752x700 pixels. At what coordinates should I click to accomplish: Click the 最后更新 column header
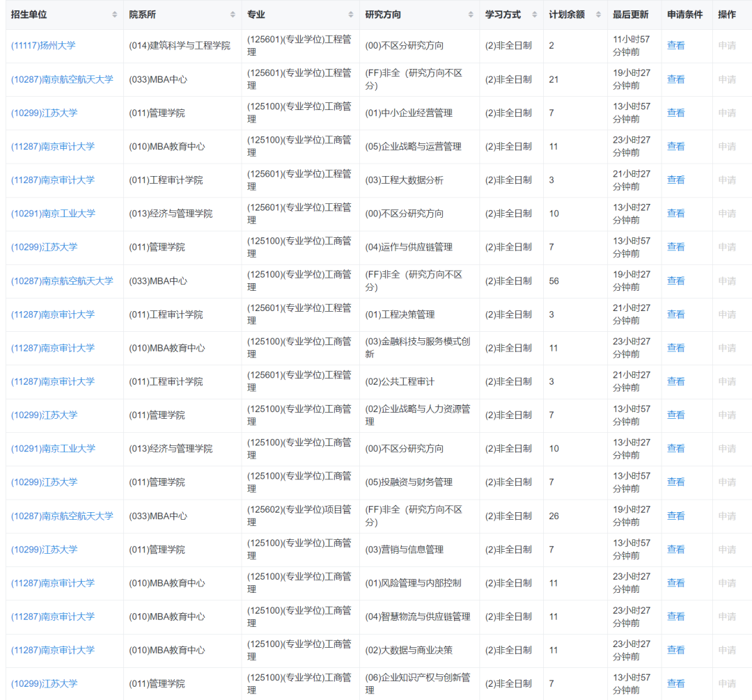[x=630, y=15]
